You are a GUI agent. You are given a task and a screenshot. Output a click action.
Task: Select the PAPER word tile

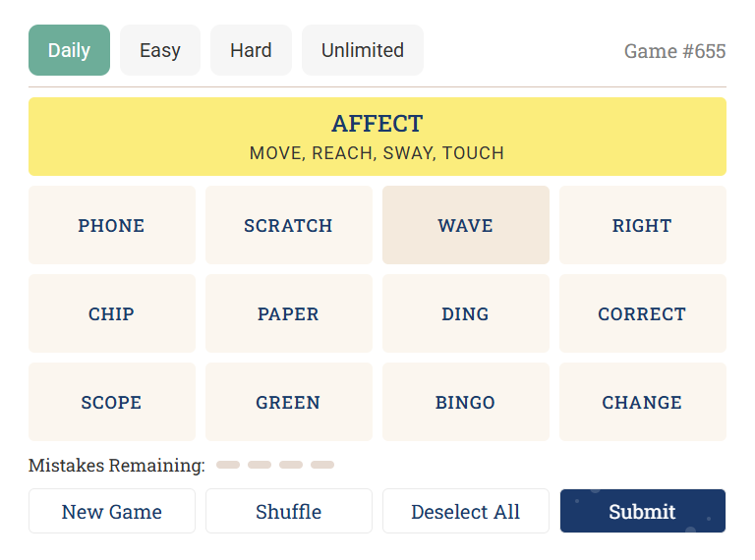coord(289,313)
